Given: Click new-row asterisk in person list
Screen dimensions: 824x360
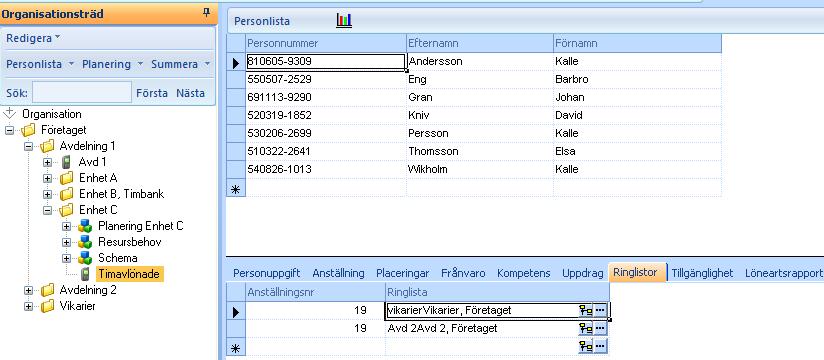Looking at the screenshot, I should (x=236, y=189).
